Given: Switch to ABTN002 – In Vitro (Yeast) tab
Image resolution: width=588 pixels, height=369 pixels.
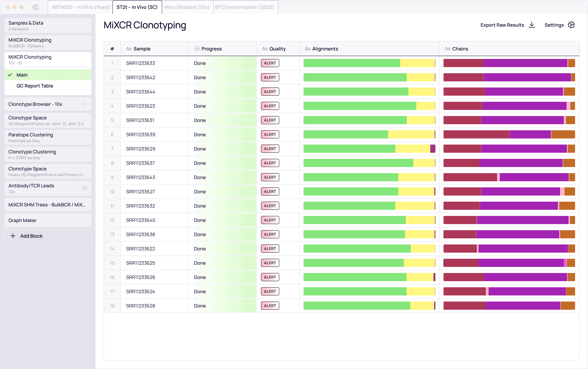Looking at the screenshot, I should coord(81,7).
